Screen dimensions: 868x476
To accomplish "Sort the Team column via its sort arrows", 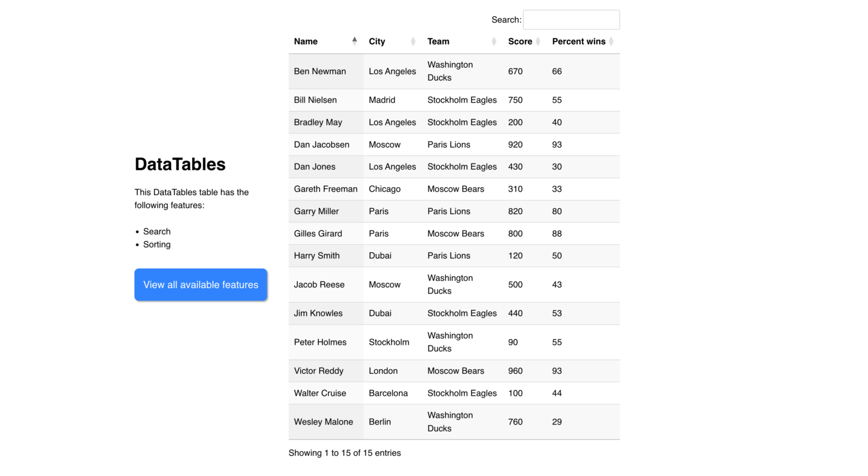I will (x=493, y=41).
